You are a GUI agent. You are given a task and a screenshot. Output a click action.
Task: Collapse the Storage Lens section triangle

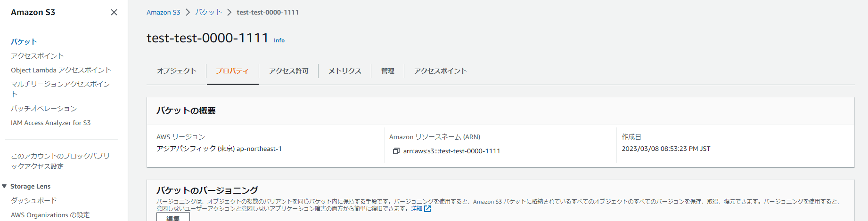pos(4,186)
